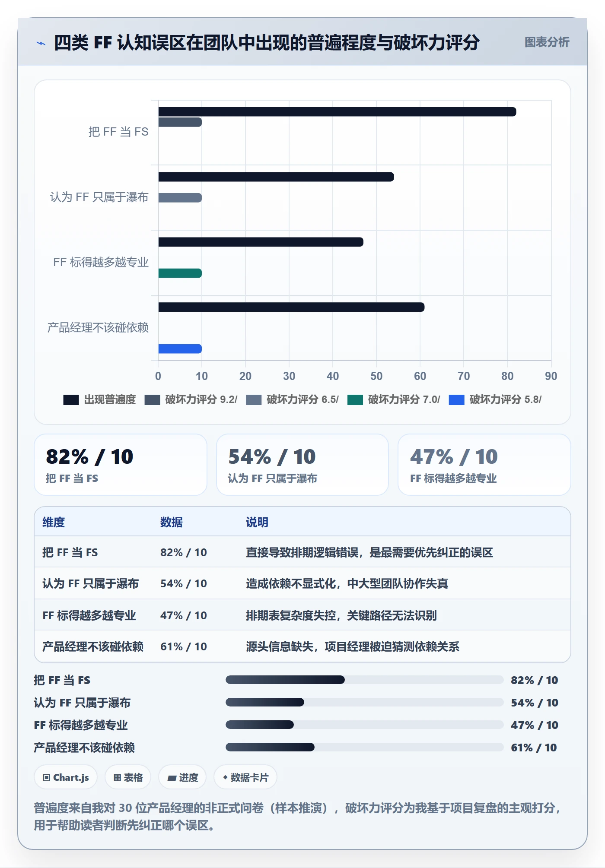The height and width of the screenshot is (868, 605).
Task: Click the FF 标得越多越专业 progress bar
Action: click(364, 725)
